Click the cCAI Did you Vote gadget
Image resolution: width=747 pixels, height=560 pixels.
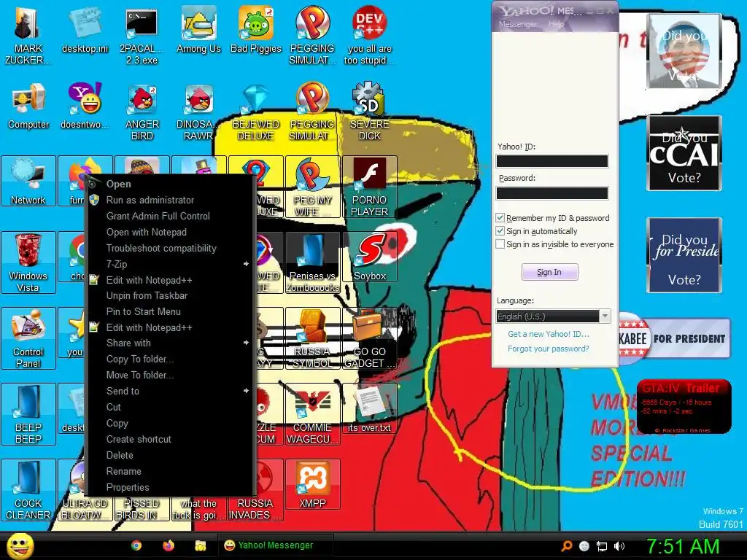click(684, 153)
